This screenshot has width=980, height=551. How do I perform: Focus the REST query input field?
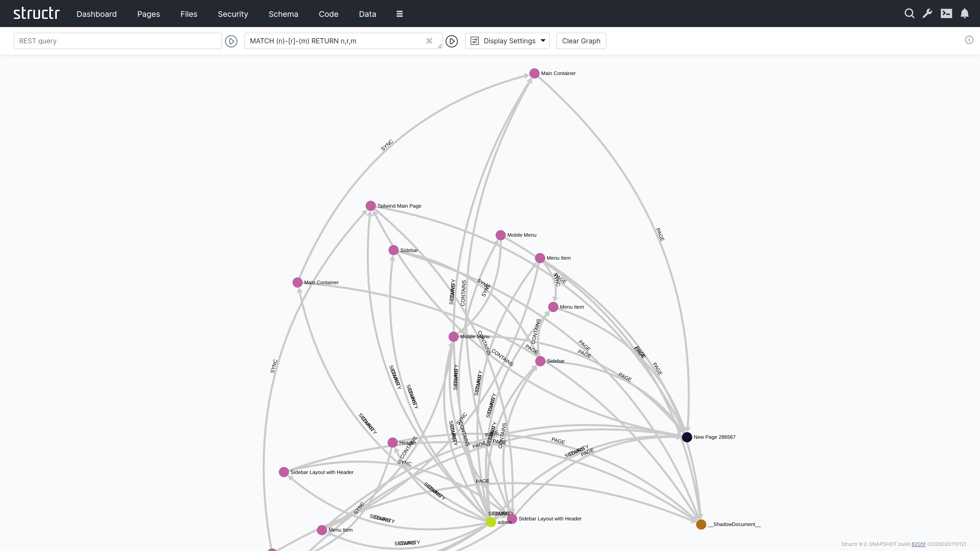[118, 41]
